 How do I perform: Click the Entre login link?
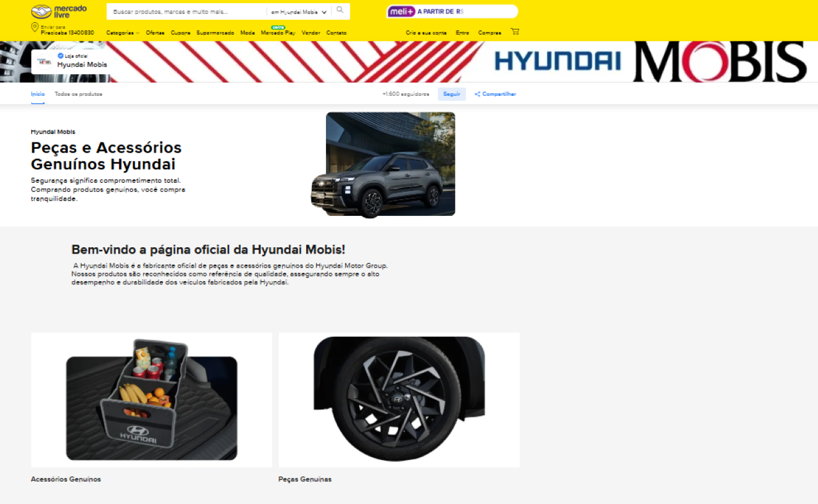[x=462, y=33]
